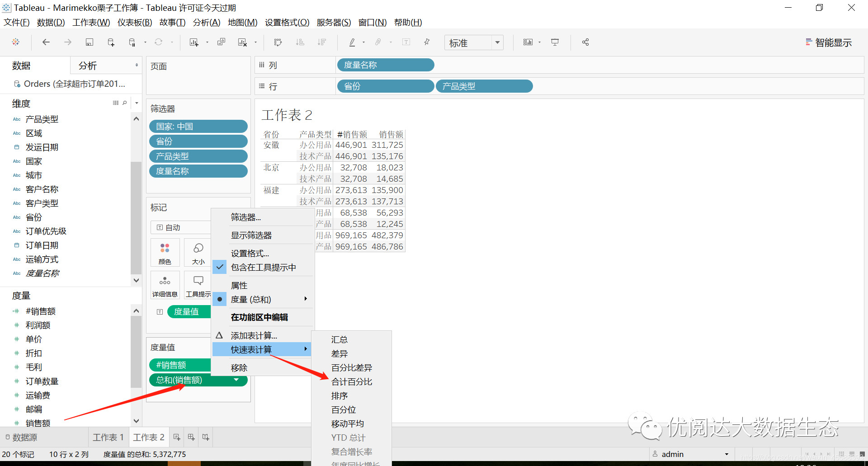Click the redo forward arrow in toolbar
The height and width of the screenshot is (466, 868).
(68, 42)
